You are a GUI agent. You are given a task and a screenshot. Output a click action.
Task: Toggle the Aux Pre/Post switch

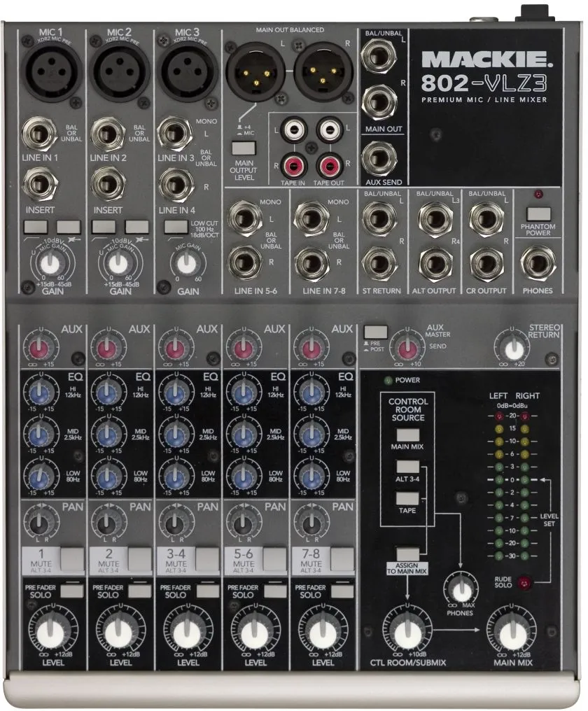376,332
